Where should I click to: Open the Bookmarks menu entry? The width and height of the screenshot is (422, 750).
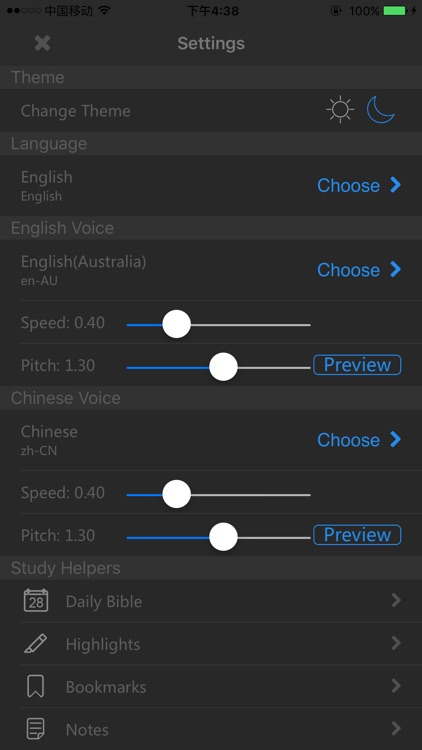point(211,686)
